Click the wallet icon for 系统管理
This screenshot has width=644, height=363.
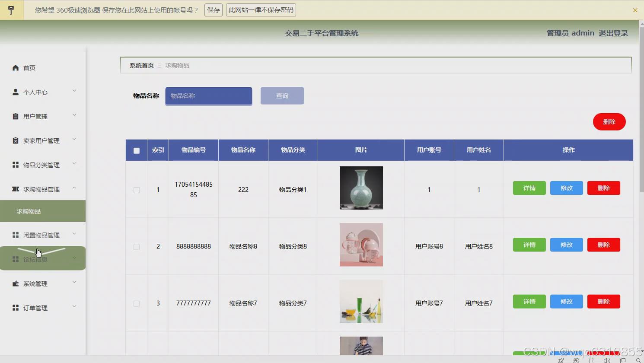[x=16, y=283]
